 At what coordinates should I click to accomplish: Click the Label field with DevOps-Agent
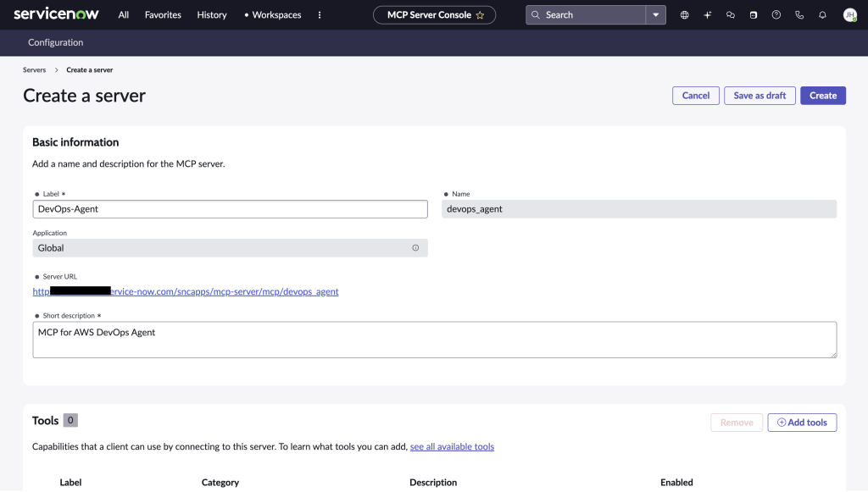pos(231,209)
